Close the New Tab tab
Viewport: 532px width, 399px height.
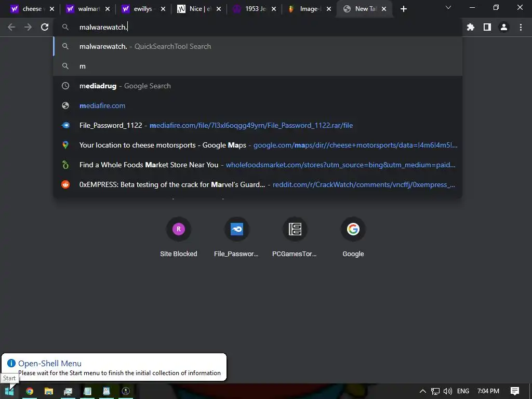click(384, 9)
